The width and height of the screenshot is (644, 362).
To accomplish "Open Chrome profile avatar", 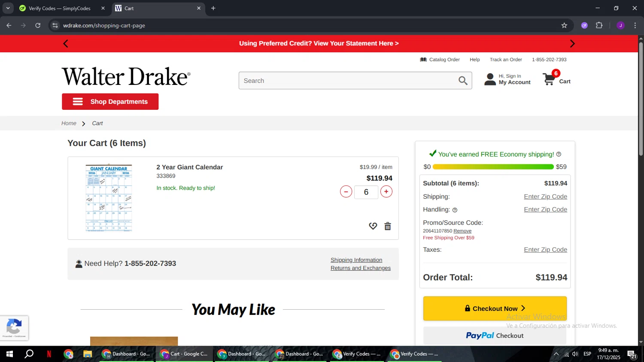I will (x=620, y=25).
